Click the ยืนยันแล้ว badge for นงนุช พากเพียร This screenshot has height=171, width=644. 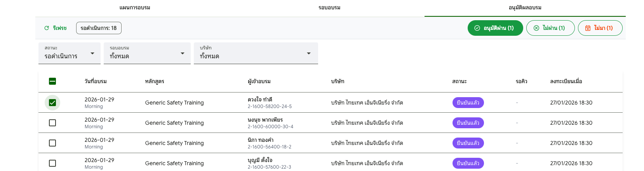pos(468,123)
